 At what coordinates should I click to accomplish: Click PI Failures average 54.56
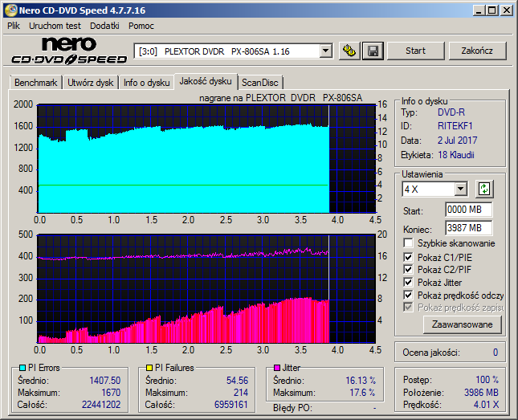pyautogui.click(x=237, y=381)
